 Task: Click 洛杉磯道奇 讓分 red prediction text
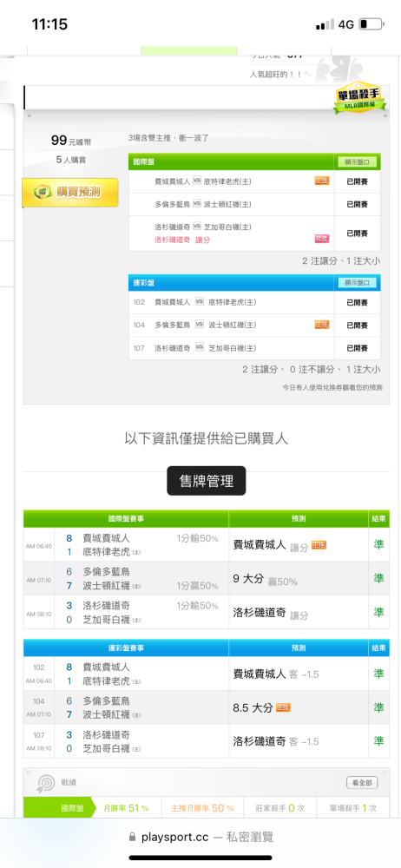(182, 240)
